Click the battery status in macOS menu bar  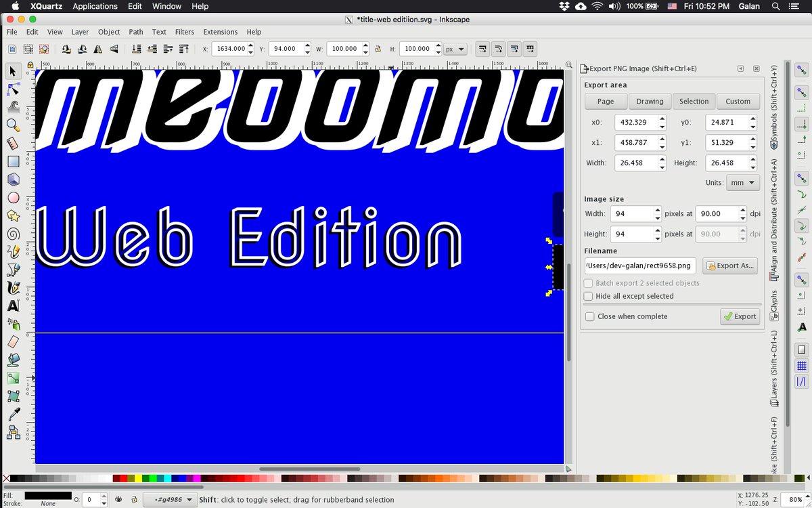pyautogui.click(x=642, y=6)
